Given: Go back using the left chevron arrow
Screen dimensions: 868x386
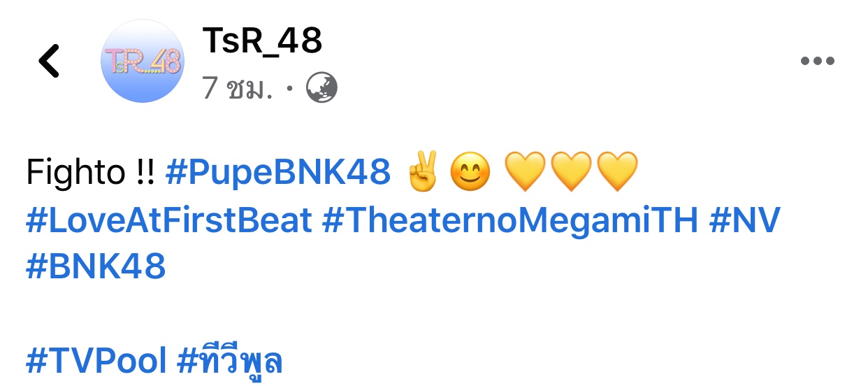Looking at the screenshot, I should pos(49,61).
